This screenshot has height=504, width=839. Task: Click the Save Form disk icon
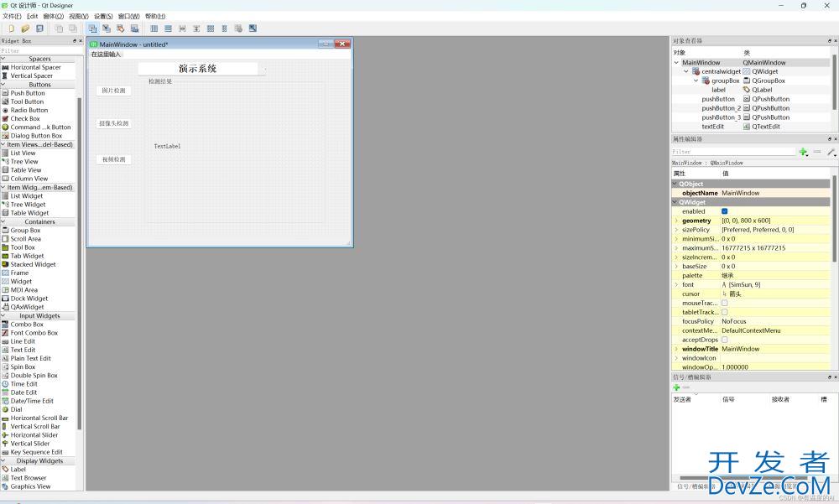click(x=39, y=29)
